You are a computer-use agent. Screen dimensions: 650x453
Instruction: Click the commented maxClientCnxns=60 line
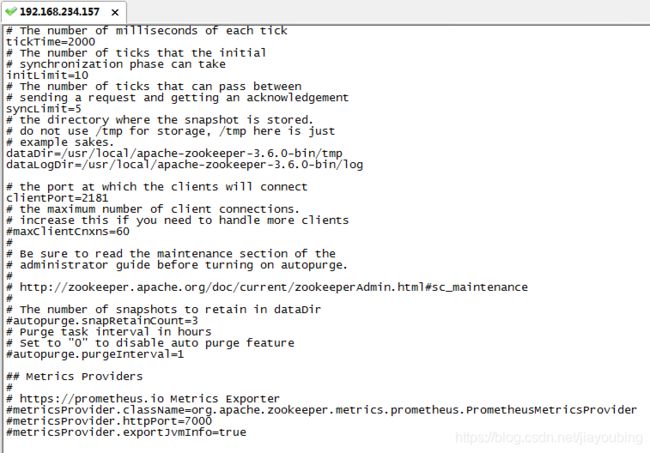tap(67, 231)
